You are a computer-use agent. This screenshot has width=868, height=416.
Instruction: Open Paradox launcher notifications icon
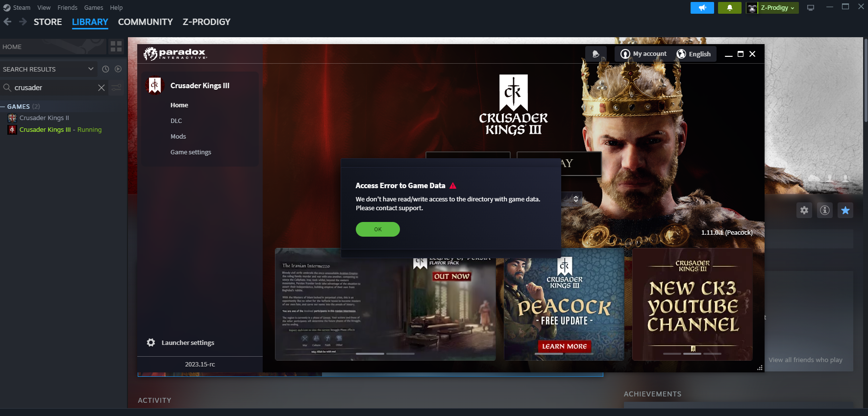(595, 54)
